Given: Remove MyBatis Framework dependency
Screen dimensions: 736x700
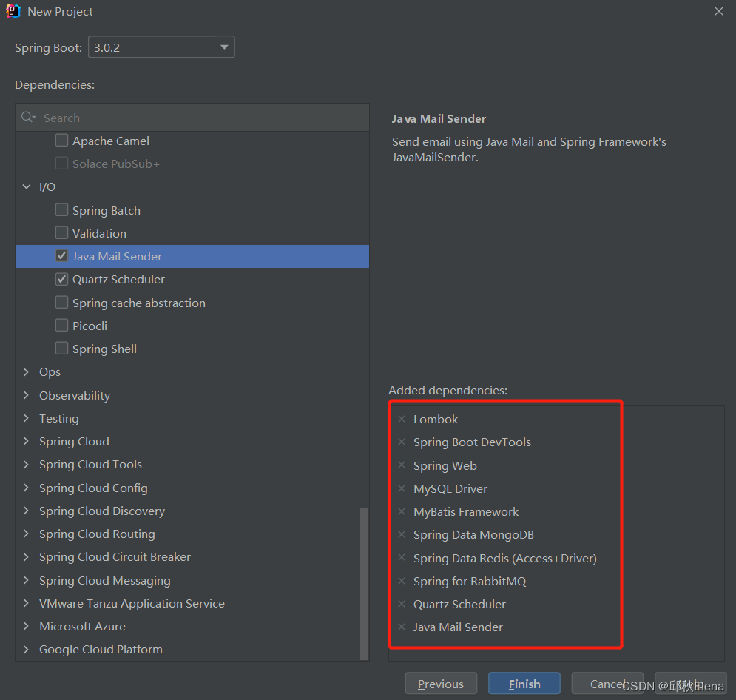Looking at the screenshot, I should pos(402,511).
